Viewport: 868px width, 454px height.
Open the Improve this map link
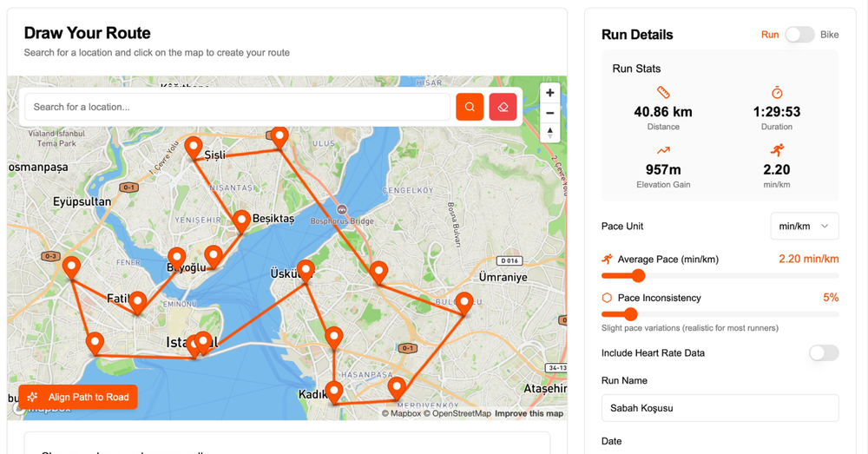coord(529,413)
